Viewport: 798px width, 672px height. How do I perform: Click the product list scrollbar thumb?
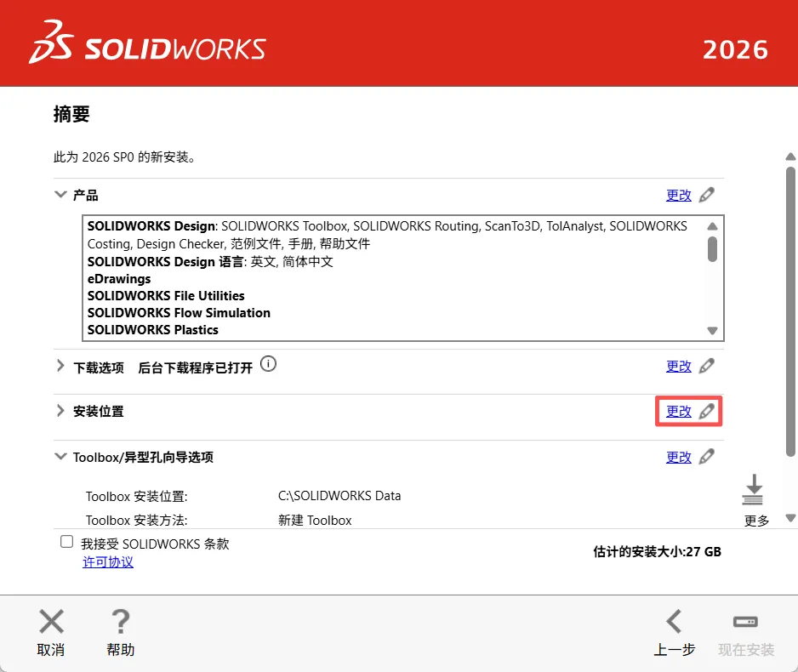tap(713, 249)
